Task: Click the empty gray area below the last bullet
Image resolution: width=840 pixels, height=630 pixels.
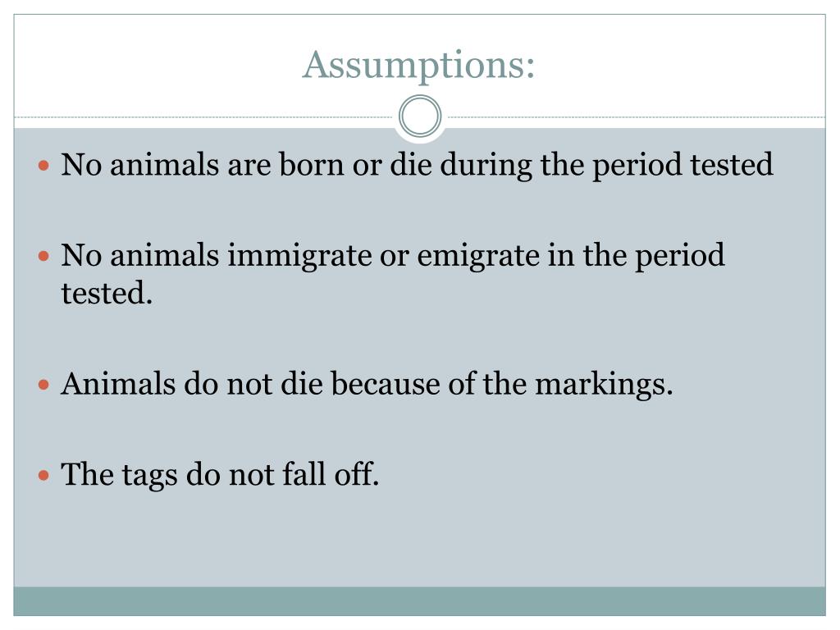Action: [419, 541]
